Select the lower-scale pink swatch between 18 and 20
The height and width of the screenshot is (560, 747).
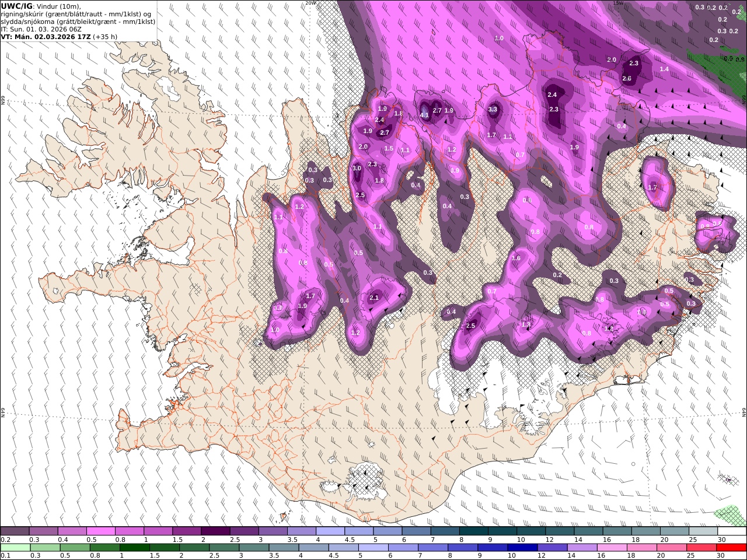[x=642, y=547]
